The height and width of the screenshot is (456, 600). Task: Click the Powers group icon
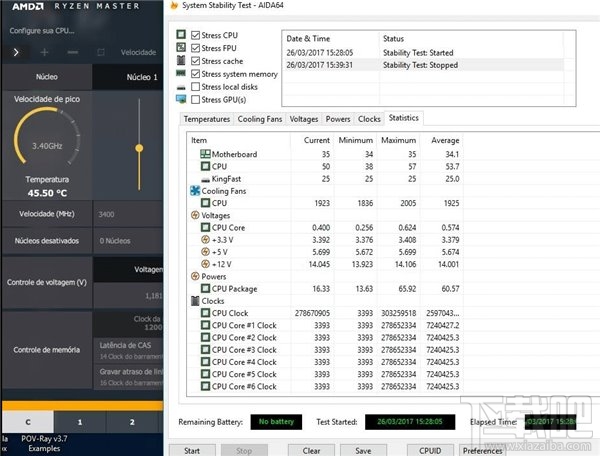click(x=195, y=276)
